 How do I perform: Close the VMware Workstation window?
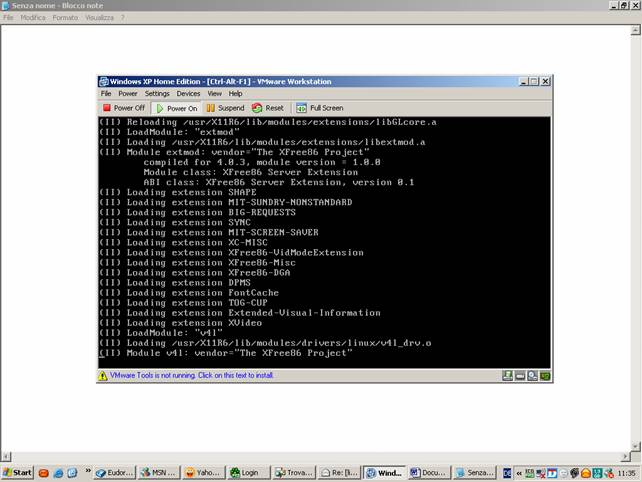tap(545, 81)
